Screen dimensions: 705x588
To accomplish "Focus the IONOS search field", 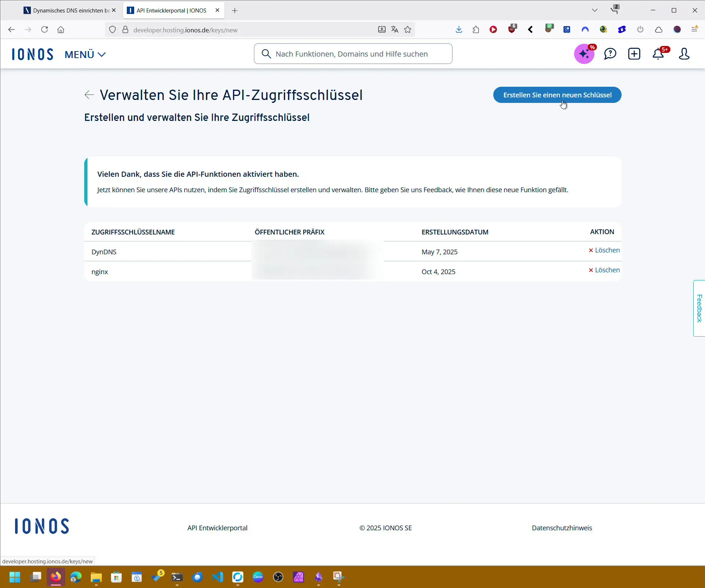I will (353, 54).
